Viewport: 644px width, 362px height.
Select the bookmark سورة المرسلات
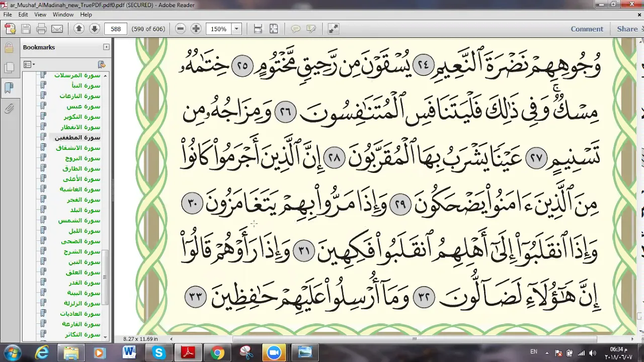click(77, 75)
